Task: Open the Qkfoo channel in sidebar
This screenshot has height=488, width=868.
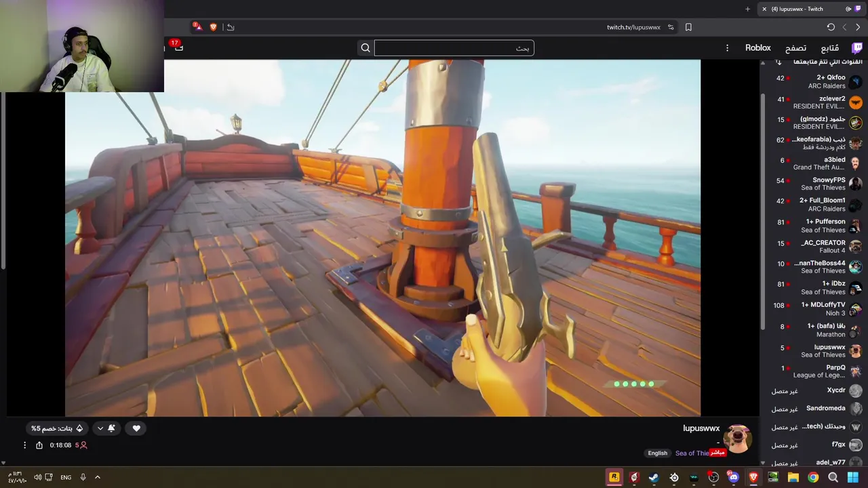Action: pos(814,81)
